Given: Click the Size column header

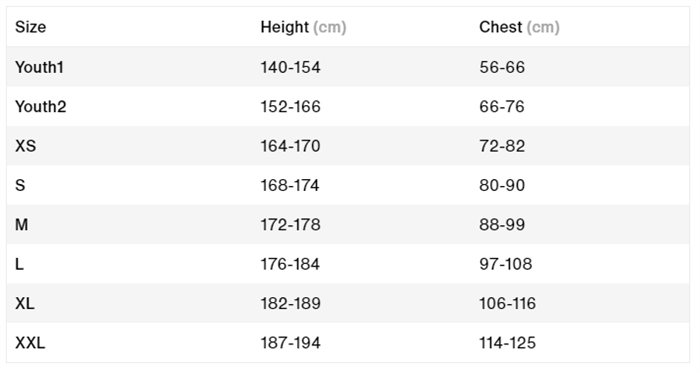Looking at the screenshot, I should click(30, 27).
